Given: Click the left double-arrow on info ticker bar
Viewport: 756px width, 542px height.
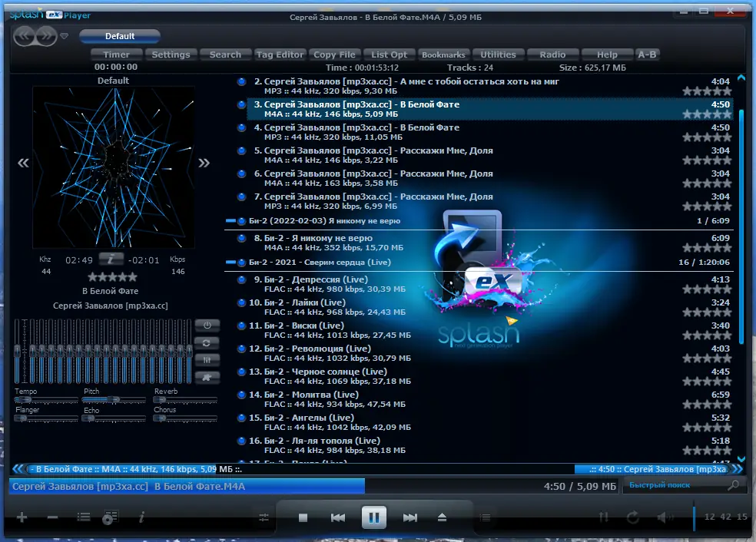Looking at the screenshot, I should [18, 469].
